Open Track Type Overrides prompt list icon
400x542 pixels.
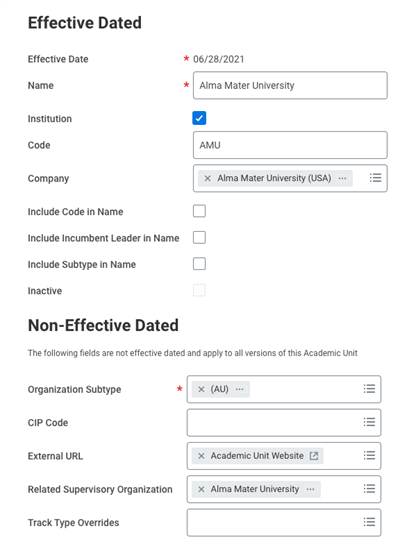point(369,522)
